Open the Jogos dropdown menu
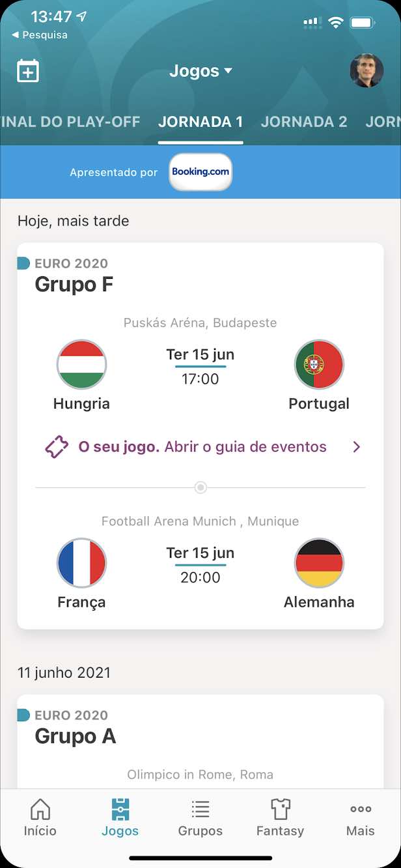Screen dimensions: 401x868 (x=200, y=71)
